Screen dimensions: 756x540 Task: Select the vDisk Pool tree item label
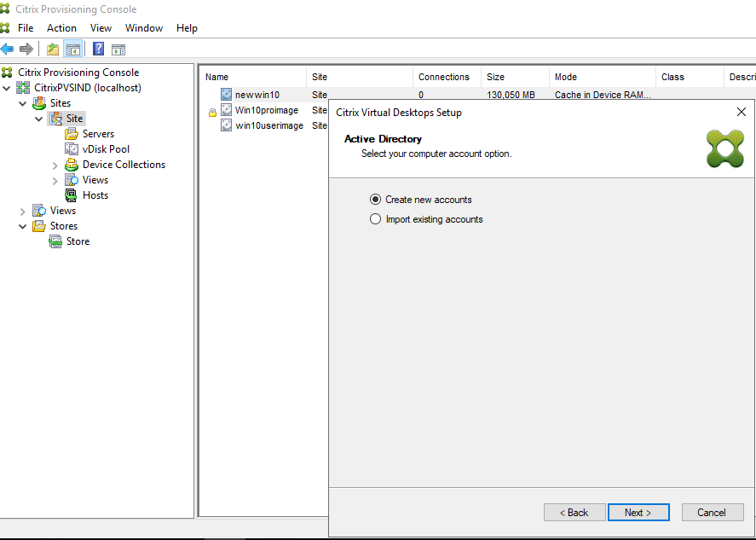coord(106,149)
